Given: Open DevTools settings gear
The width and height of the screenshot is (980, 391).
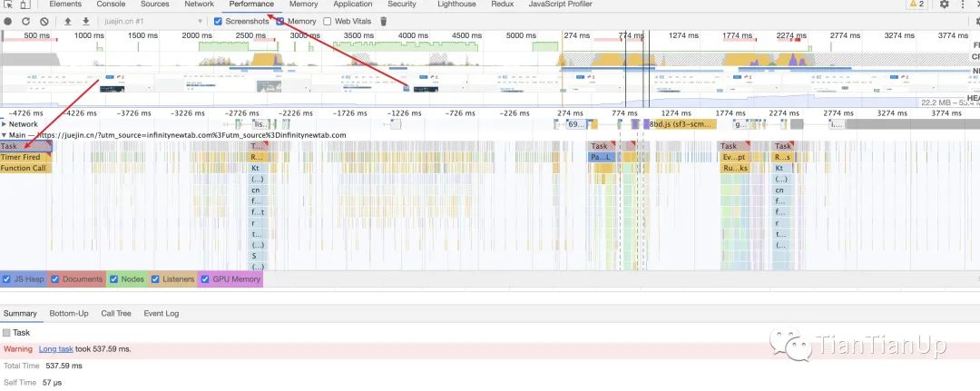Looking at the screenshot, I should pos(945,5).
